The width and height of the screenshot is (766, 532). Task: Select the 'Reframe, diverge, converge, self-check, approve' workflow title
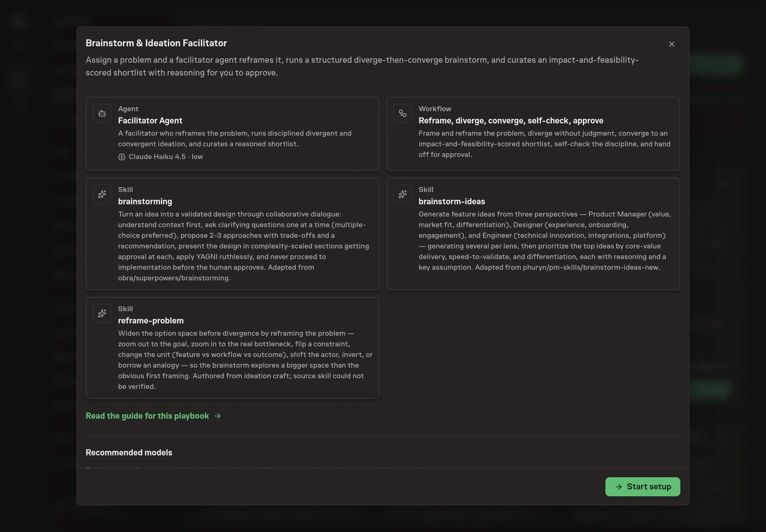(511, 120)
